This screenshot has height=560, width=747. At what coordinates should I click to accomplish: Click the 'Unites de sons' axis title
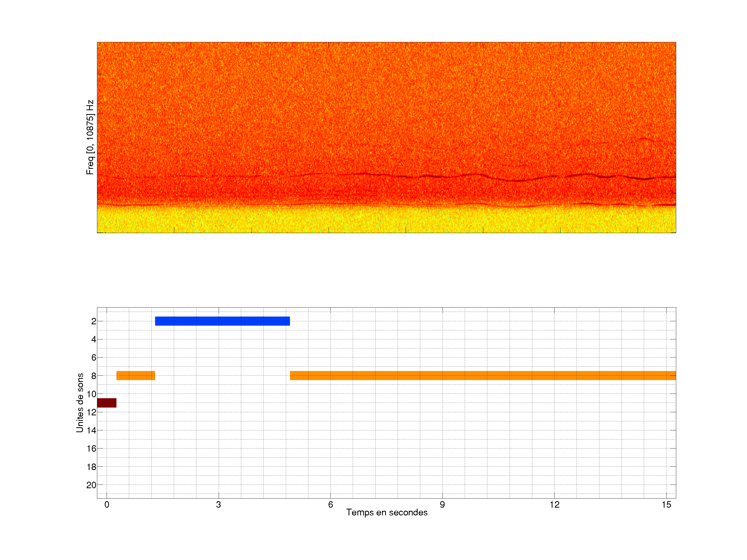click(x=80, y=403)
